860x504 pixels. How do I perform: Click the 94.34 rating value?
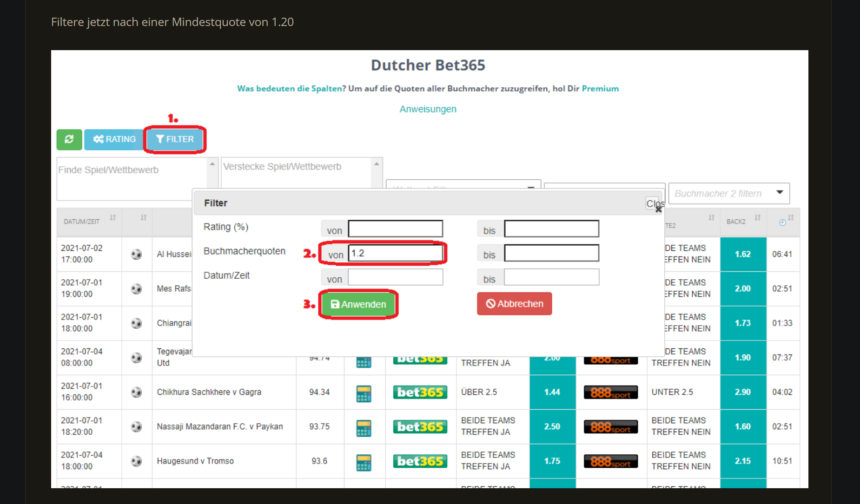click(319, 393)
